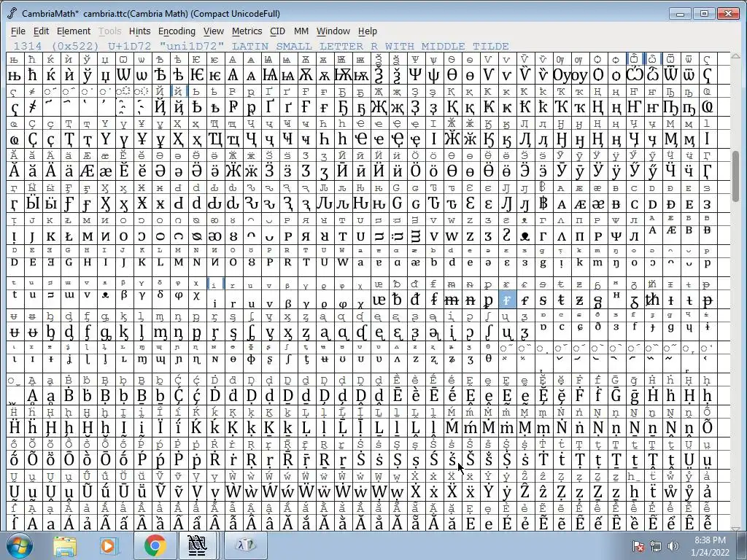747x560 pixels.
Task: Select the capital Ẽ with tilde glyph
Action: 543,523
